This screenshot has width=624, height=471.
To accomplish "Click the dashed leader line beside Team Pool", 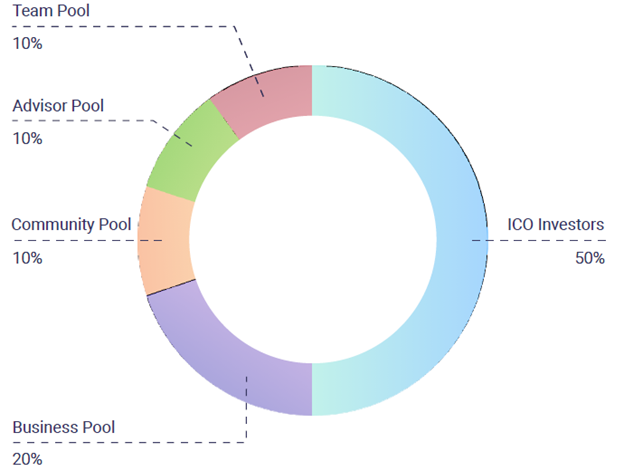I will click(130, 26).
